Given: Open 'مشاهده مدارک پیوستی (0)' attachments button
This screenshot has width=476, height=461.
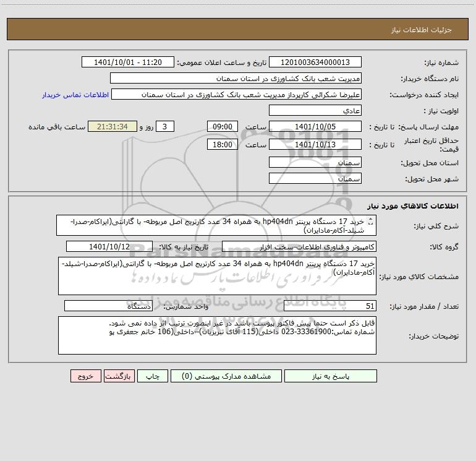Looking at the screenshot, I should 226,376.
